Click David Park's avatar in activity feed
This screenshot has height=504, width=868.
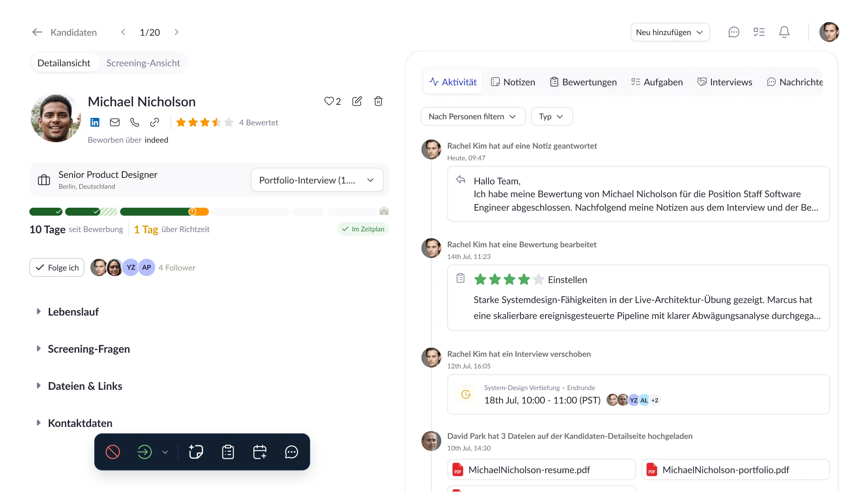431,441
